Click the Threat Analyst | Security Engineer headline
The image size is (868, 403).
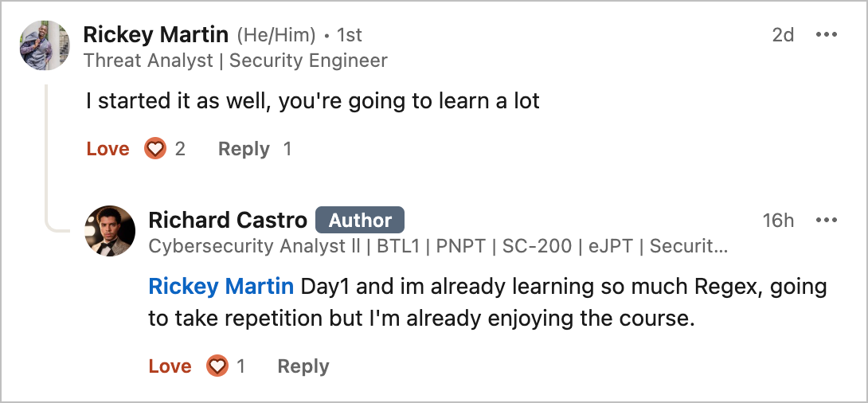pos(235,61)
